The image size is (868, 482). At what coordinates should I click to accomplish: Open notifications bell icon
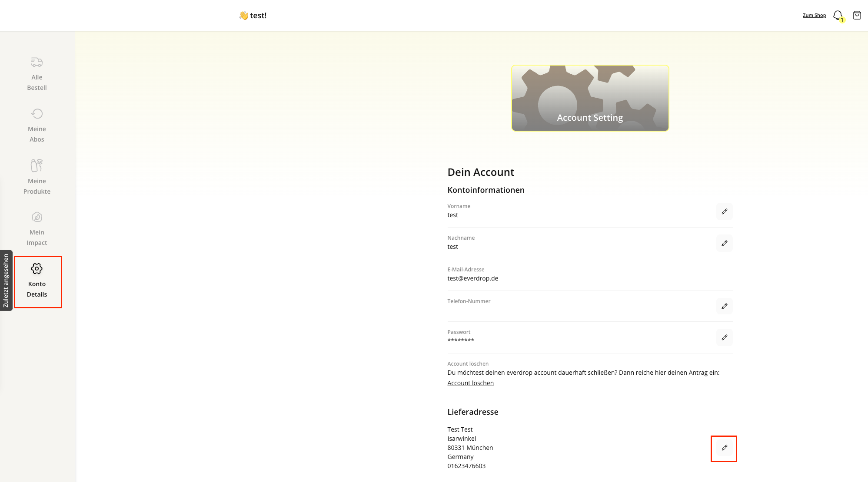click(838, 16)
